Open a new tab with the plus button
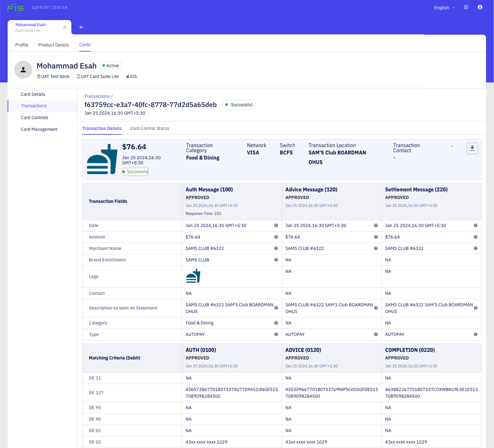494x448 pixels. (x=81, y=27)
